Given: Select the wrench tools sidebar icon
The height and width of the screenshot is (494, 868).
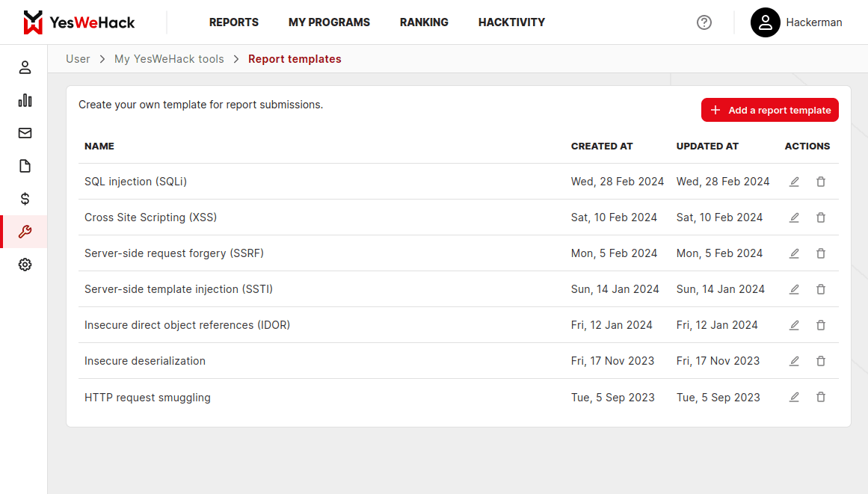Looking at the screenshot, I should tap(25, 232).
